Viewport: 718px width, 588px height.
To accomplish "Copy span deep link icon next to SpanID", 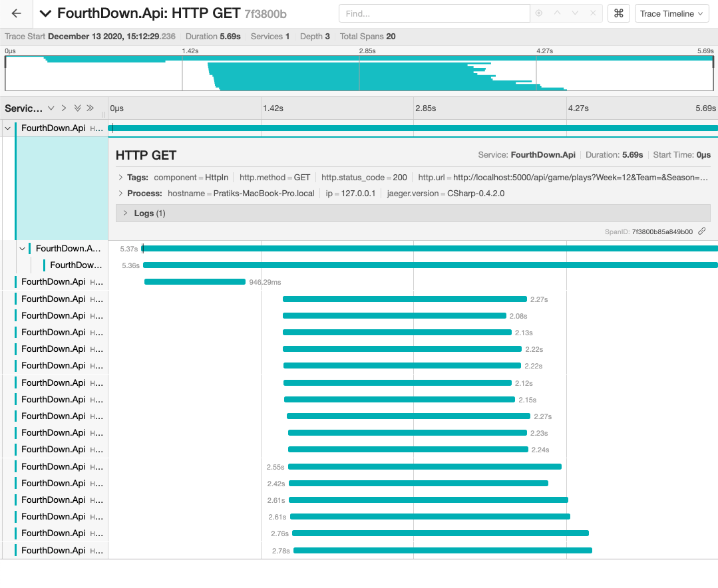I will [x=701, y=231].
